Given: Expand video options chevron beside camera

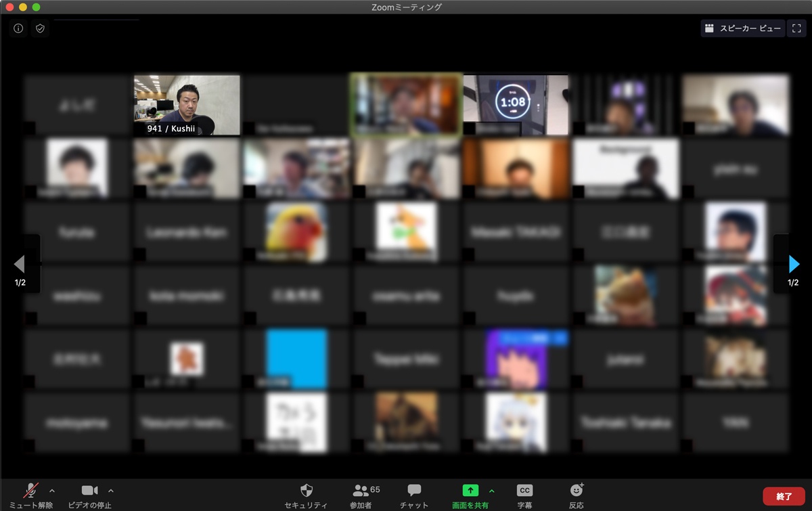Looking at the screenshot, I should click(x=111, y=490).
